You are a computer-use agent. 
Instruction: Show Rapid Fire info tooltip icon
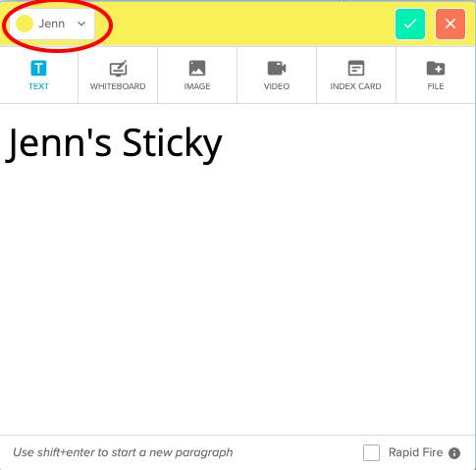454,453
